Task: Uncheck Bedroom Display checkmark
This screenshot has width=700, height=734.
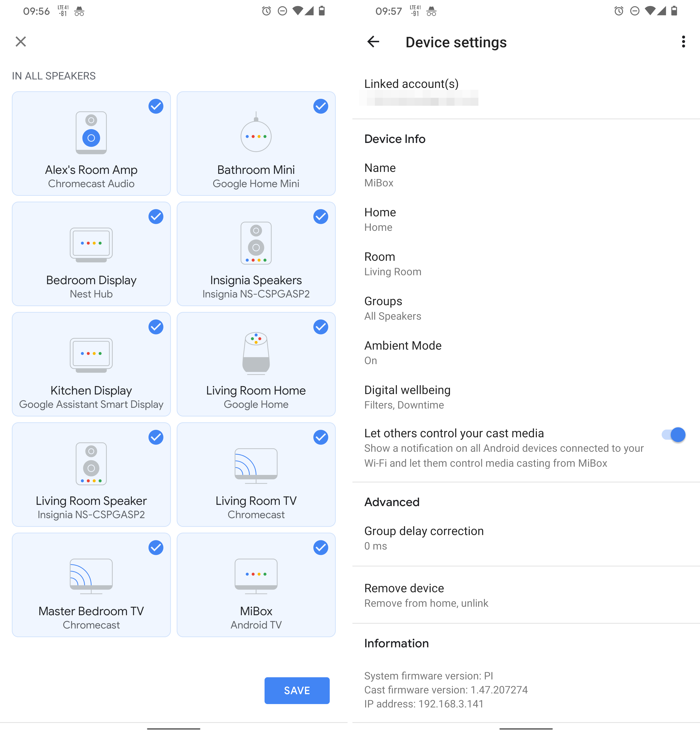Action: click(x=156, y=216)
